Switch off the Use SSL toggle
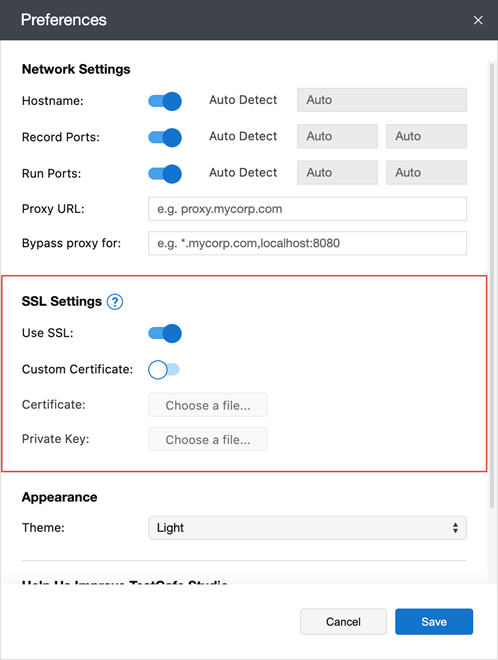Image resolution: width=498 pixels, height=660 pixels. coord(165,333)
